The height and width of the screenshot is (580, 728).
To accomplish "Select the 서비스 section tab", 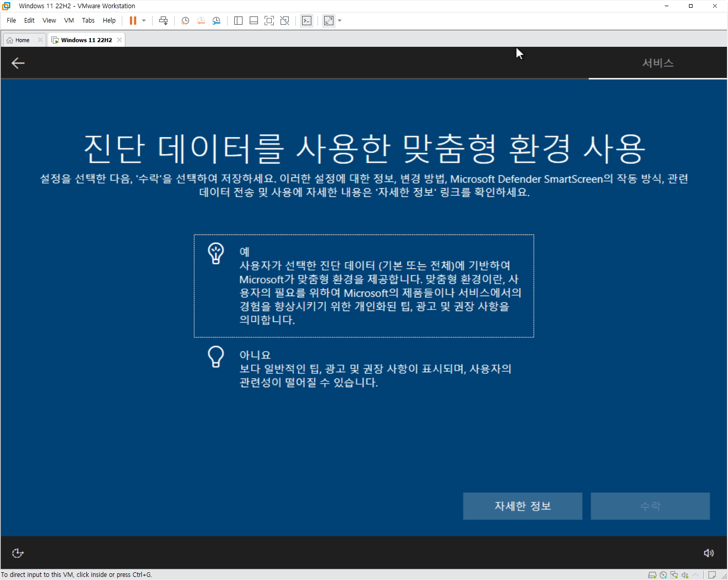I will pos(658,63).
